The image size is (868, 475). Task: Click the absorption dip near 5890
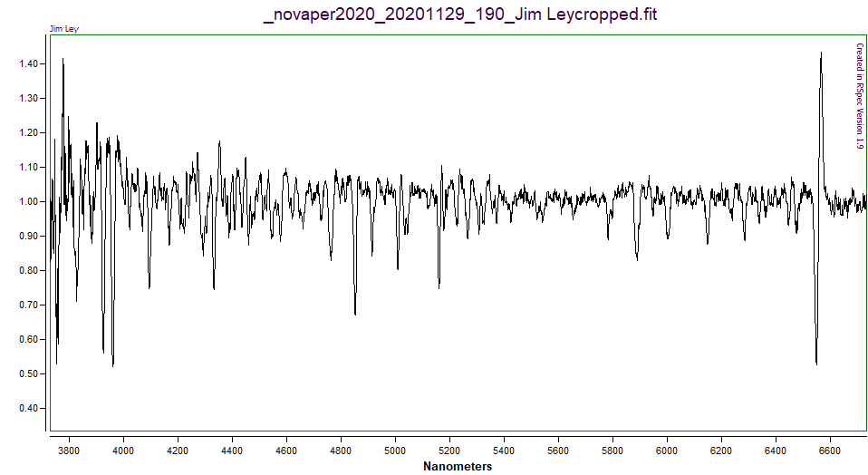tap(637, 258)
